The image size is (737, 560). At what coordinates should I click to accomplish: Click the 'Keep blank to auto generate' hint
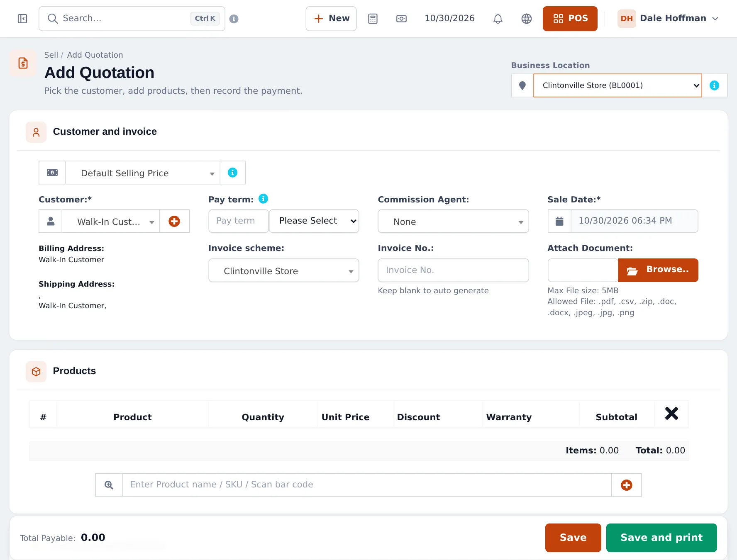tap(433, 291)
